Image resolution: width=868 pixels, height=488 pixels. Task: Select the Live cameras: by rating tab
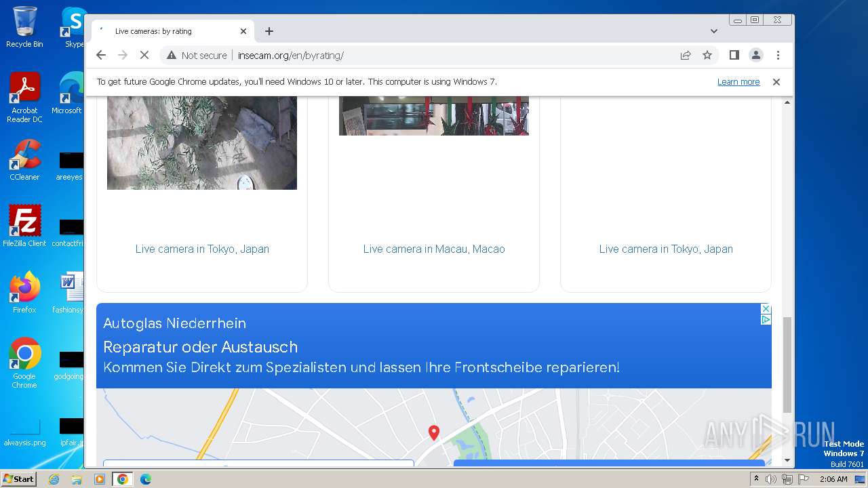point(173,31)
